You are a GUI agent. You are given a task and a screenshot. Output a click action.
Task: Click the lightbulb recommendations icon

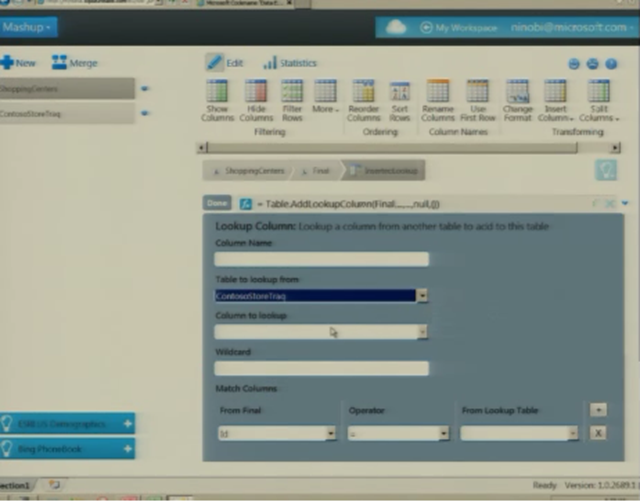click(606, 170)
